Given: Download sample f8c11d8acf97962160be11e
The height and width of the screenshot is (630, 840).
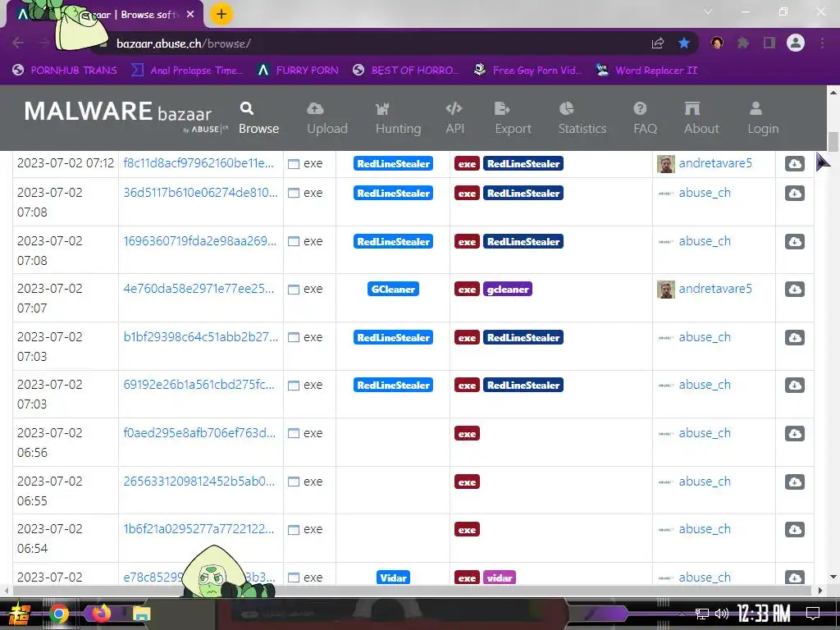Looking at the screenshot, I should coord(794,163).
